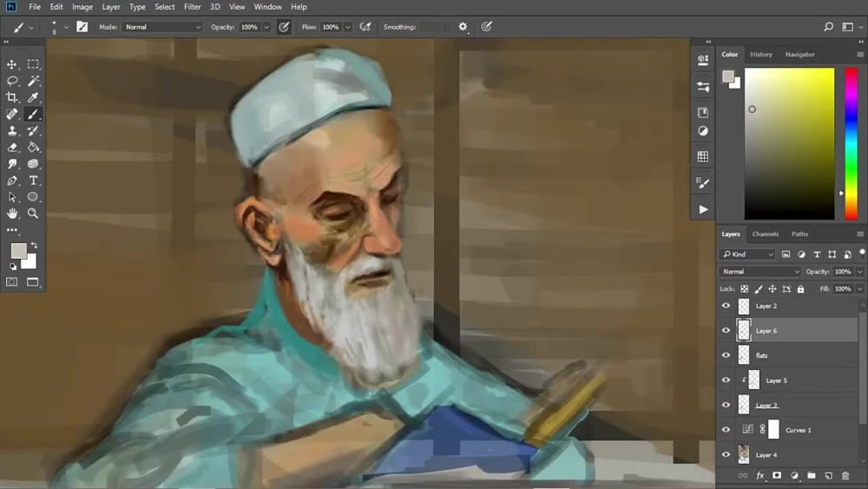Screen dimensions: 868x489
Task: Open the tool preset picker arrow
Action: tap(31, 27)
